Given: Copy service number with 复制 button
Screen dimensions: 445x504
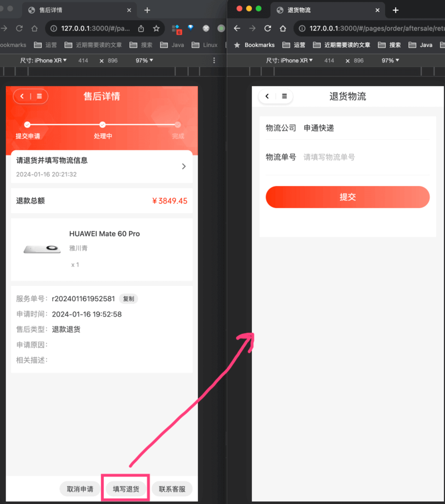Looking at the screenshot, I should [128, 299].
